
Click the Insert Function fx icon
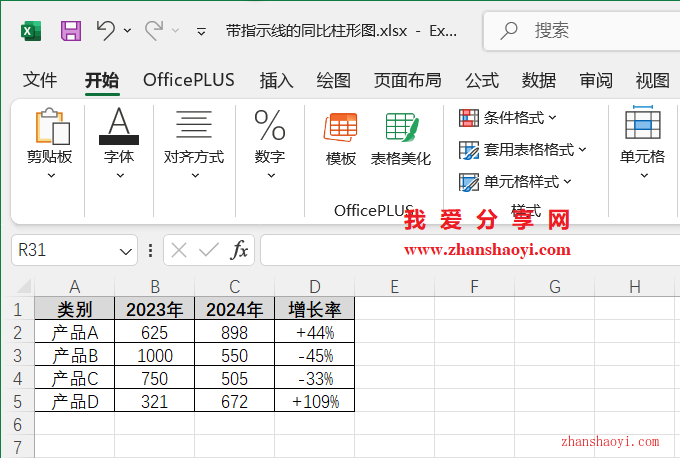point(240,250)
